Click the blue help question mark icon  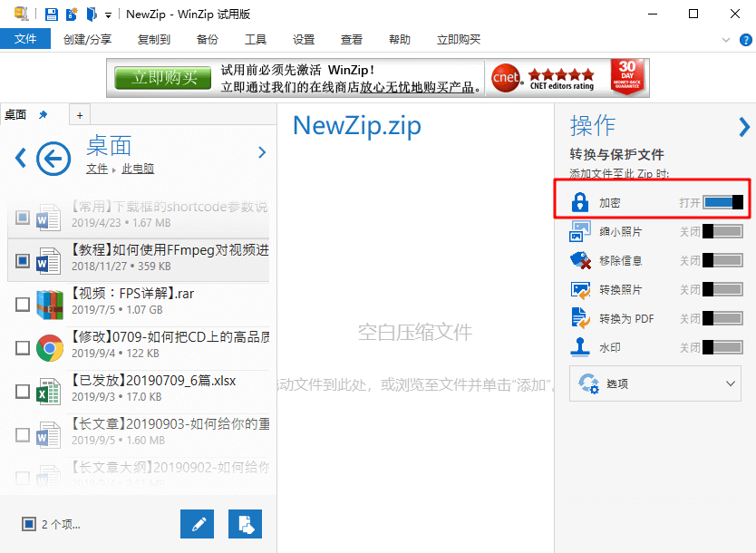coord(745,40)
